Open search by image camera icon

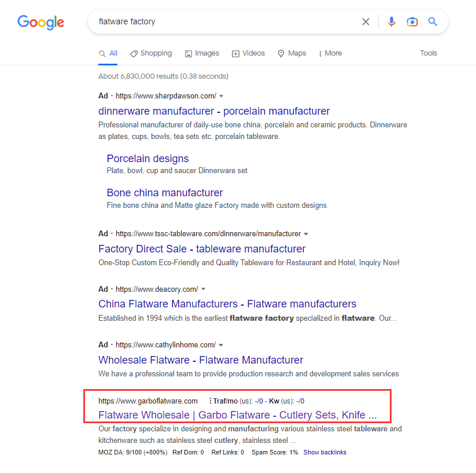pyautogui.click(x=412, y=21)
